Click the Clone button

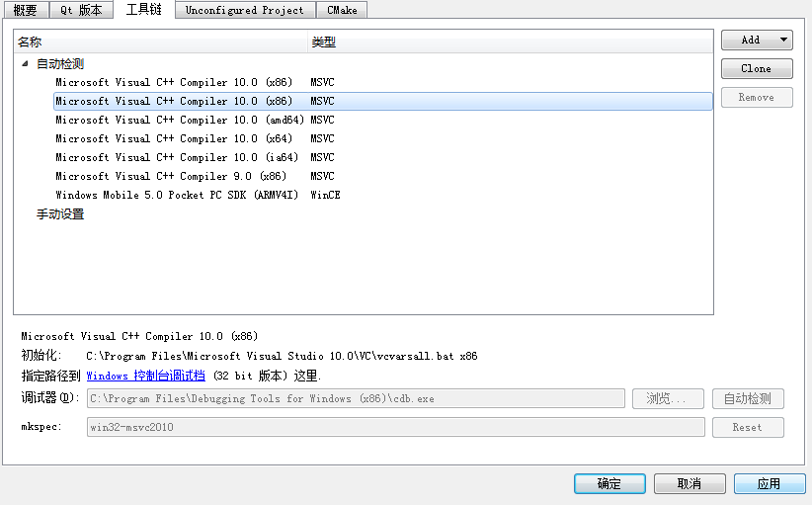pyautogui.click(x=756, y=68)
